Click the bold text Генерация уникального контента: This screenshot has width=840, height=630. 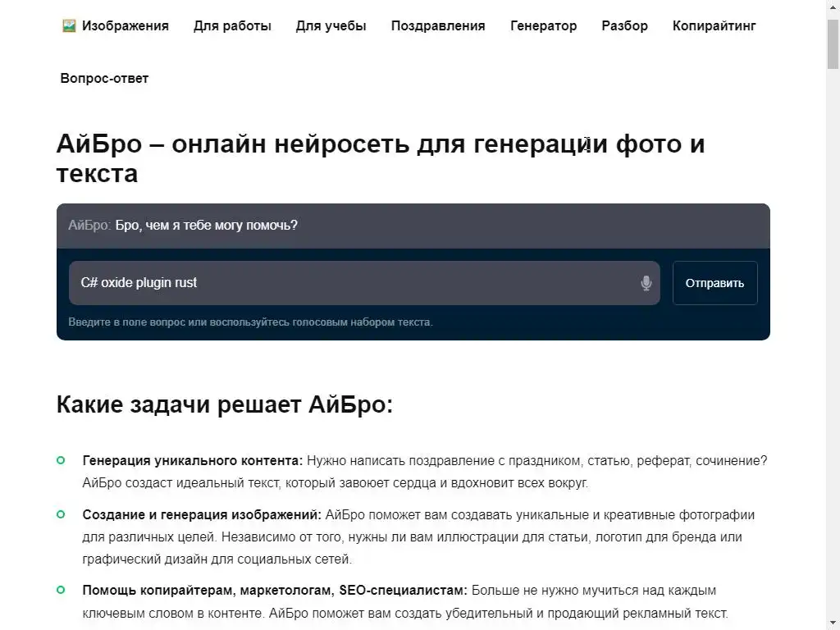[x=193, y=461]
